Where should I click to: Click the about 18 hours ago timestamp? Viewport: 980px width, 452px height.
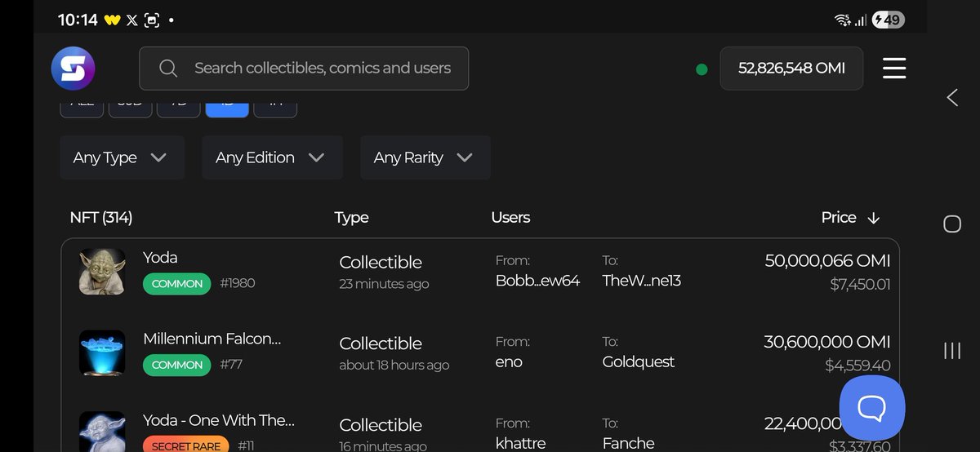click(394, 365)
